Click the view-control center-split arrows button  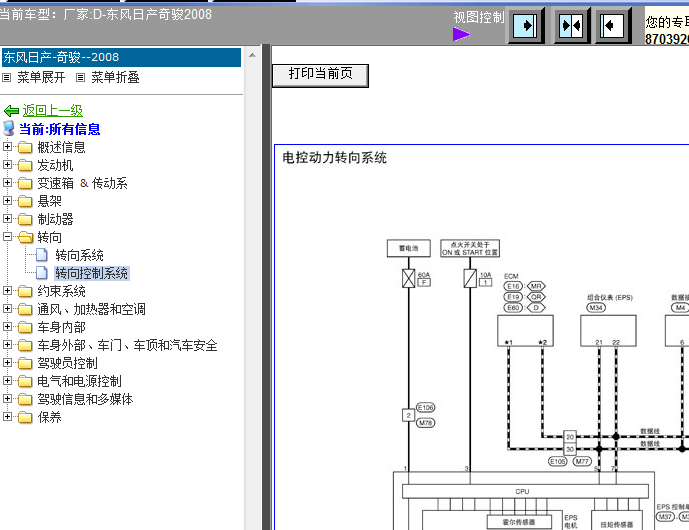point(570,25)
